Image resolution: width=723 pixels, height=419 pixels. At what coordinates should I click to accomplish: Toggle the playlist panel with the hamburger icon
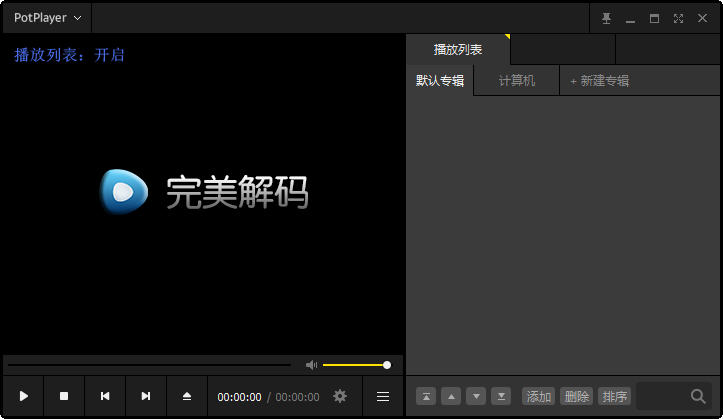pyautogui.click(x=383, y=396)
